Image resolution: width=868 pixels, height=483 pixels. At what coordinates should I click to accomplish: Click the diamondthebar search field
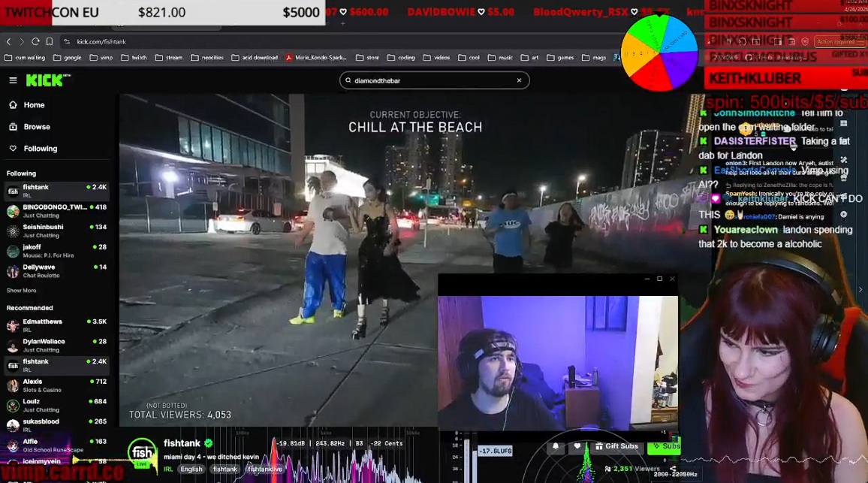coord(435,80)
